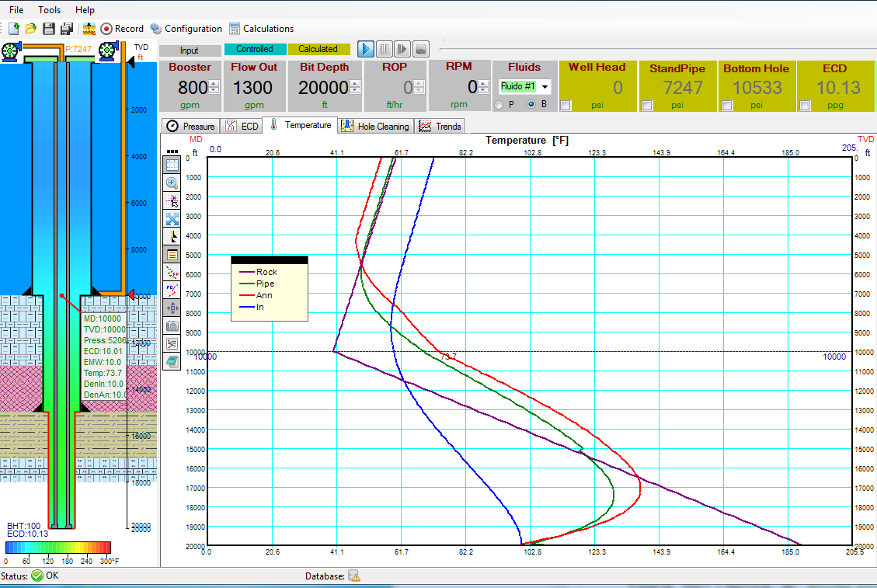Click the new file icon
The width and height of the screenshot is (877, 588).
[13, 29]
